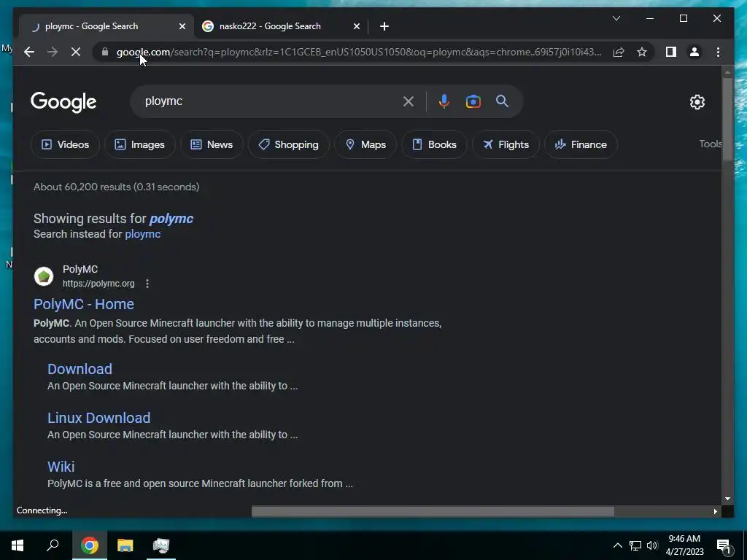The image size is (747, 560).
Task: Bookmark this tab with the star icon
Action: click(x=642, y=52)
